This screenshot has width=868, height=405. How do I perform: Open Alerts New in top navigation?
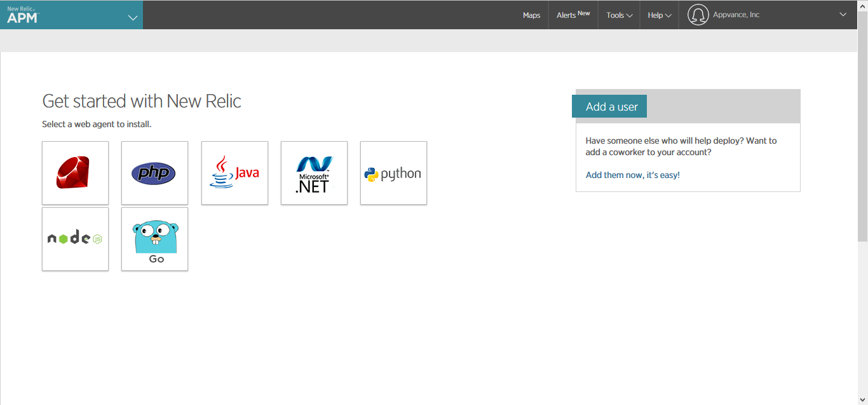point(573,15)
